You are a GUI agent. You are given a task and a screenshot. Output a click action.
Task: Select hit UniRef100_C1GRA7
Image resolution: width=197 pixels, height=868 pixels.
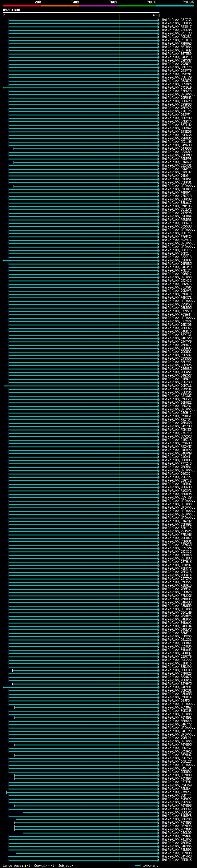177,484
